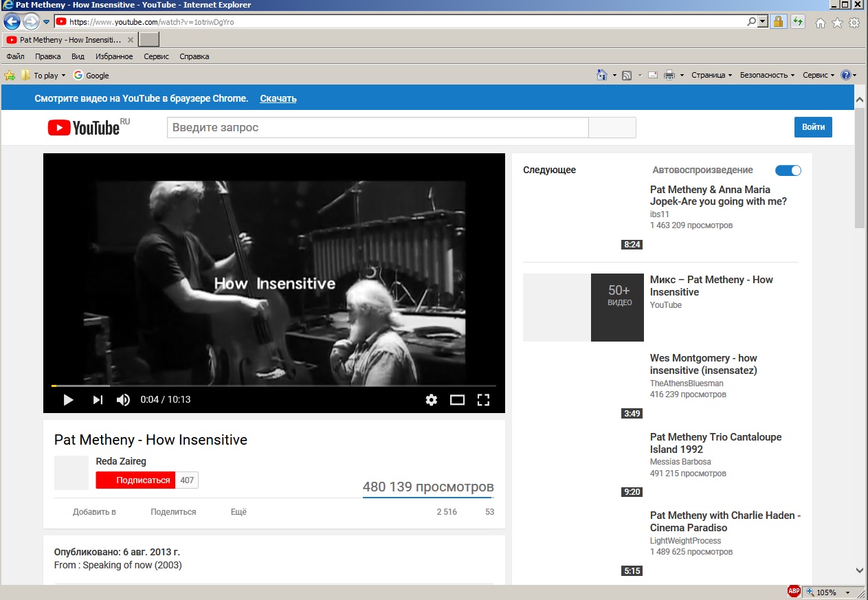Screen dimensions: 868x600
Task: Click the command bar Home house icon
Action: (602, 75)
